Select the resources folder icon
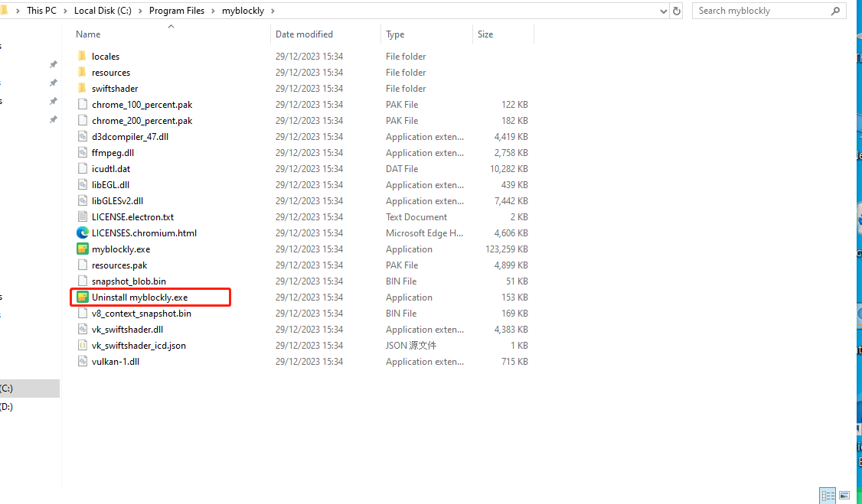The image size is (862, 504). click(x=83, y=72)
